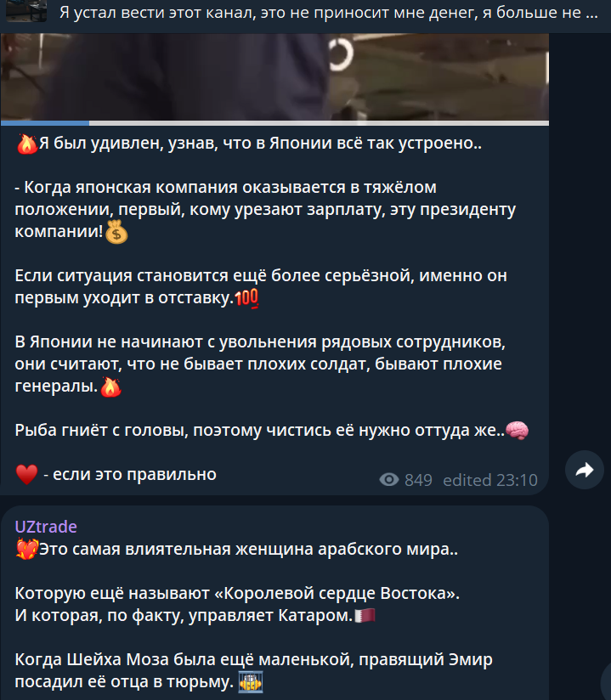Click the prison cell emoji after 'тюрьму.'
The image size is (611, 700).
(251, 682)
